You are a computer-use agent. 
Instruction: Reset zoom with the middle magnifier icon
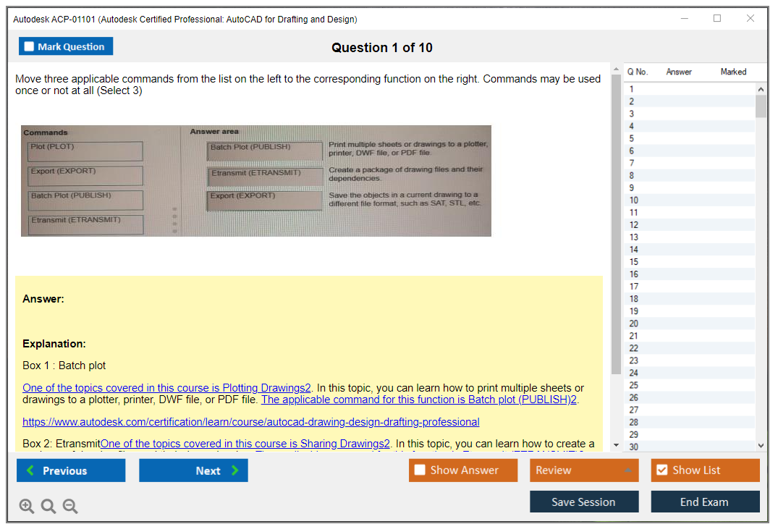click(48, 507)
